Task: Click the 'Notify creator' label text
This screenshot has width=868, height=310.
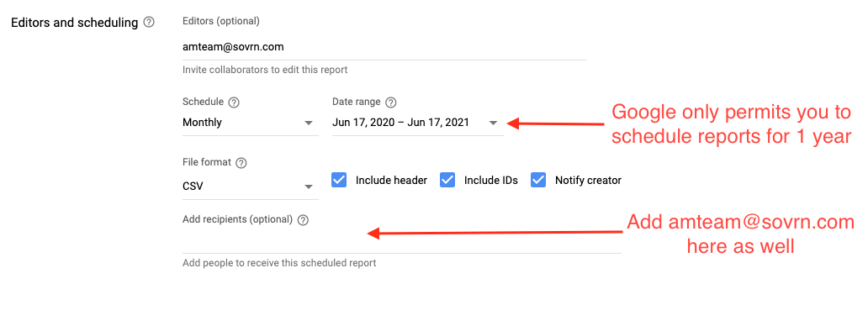Action: pyautogui.click(x=588, y=180)
